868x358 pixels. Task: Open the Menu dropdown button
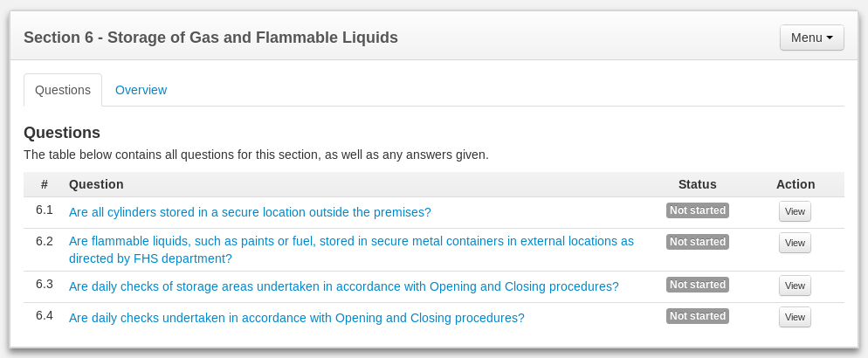(811, 38)
